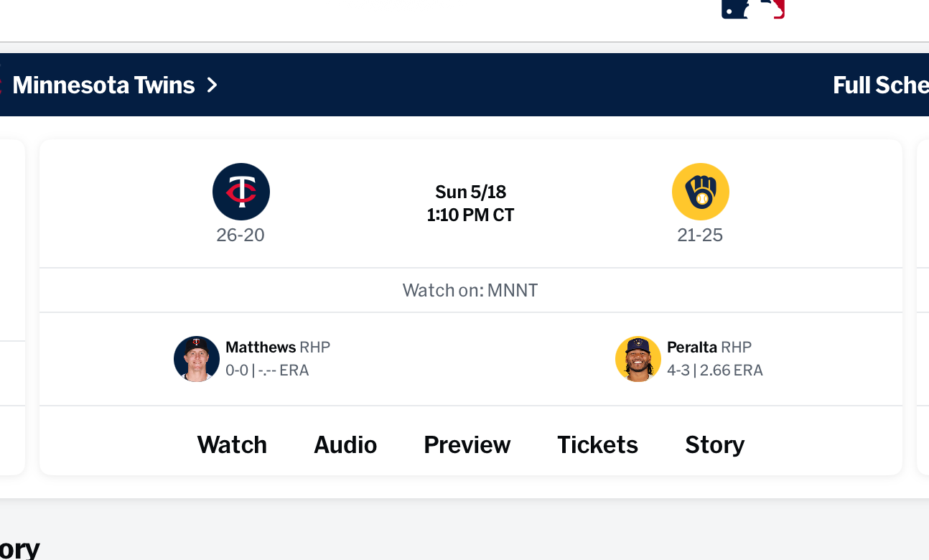Image resolution: width=929 pixels, height=560 pixels.
Task: Click the Watch option for the game
Action: tap(232, 445)
